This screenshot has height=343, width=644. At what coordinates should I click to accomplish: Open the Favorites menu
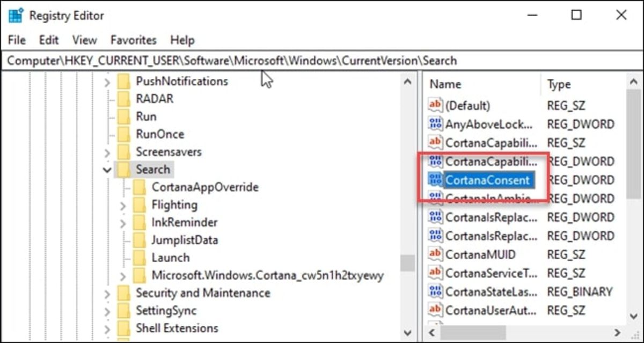point(134,40)
